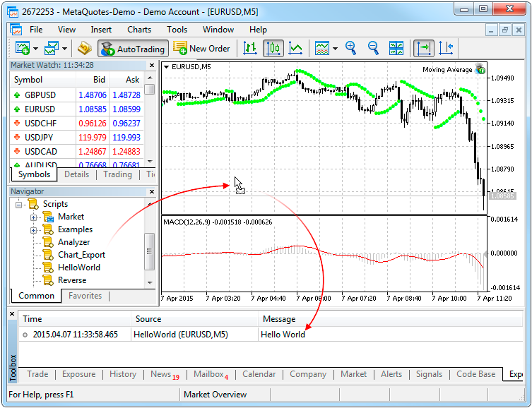Screen dimensions: 532x408
Task: Select the GBPUSD row in Market Watch
Action: click(77, 95)
